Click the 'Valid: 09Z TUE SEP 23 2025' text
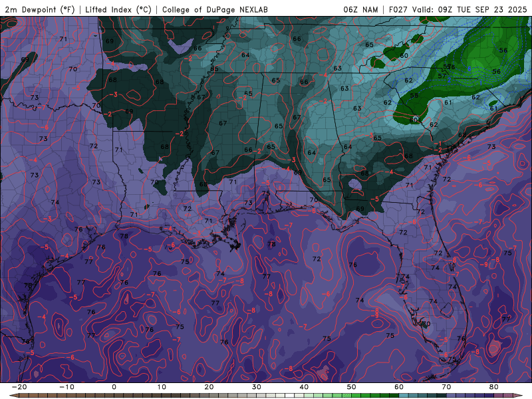 coord(469,9)
